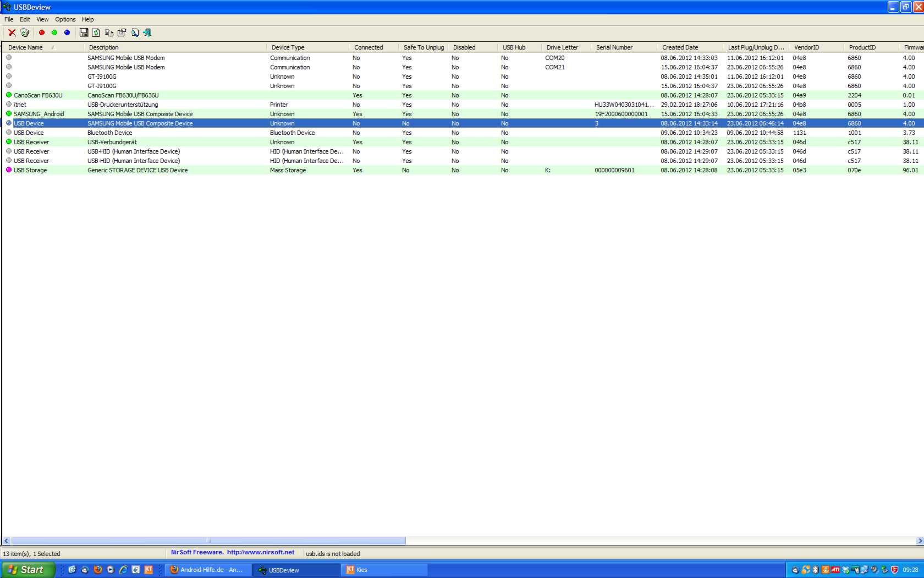924x578 pixels.
Task: Click the red X uninstall selected devices icon
Action: (12, 32)
